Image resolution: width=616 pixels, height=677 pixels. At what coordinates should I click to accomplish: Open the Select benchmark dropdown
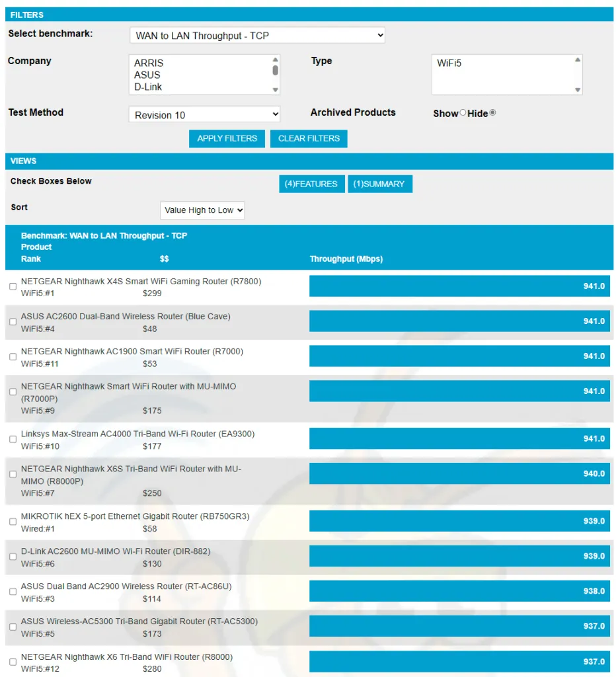click(256, 36)
